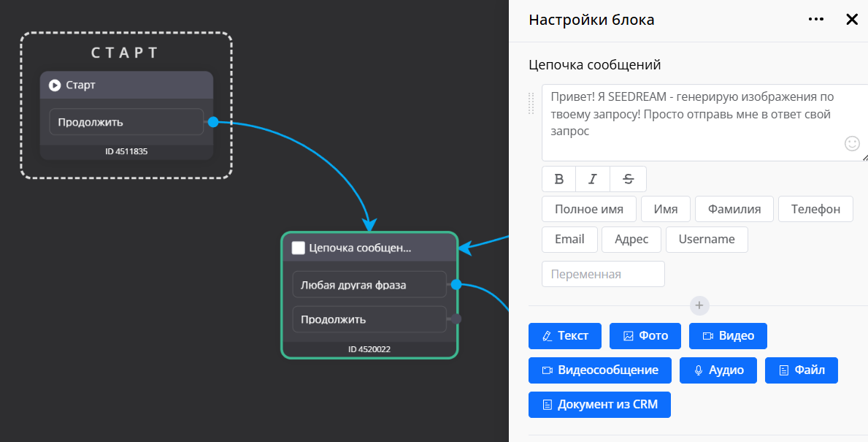Toggle the checkbox on message chain block

[298, 248]
